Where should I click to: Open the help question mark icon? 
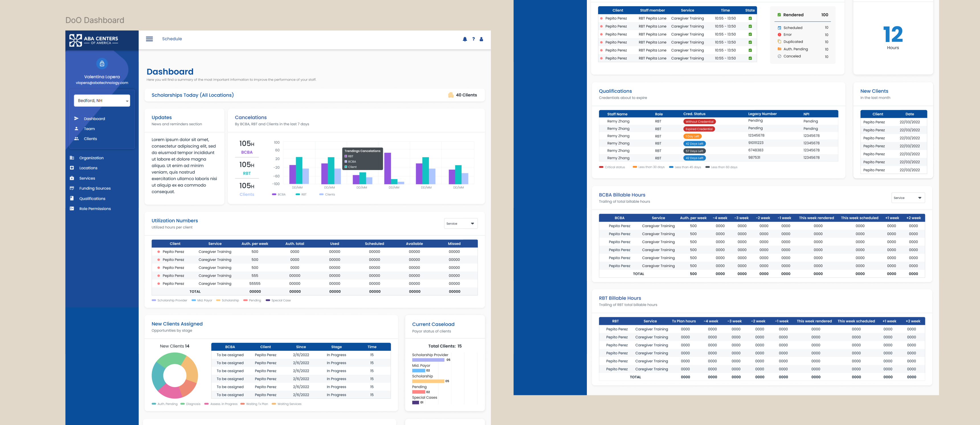[x=473, y=39]
